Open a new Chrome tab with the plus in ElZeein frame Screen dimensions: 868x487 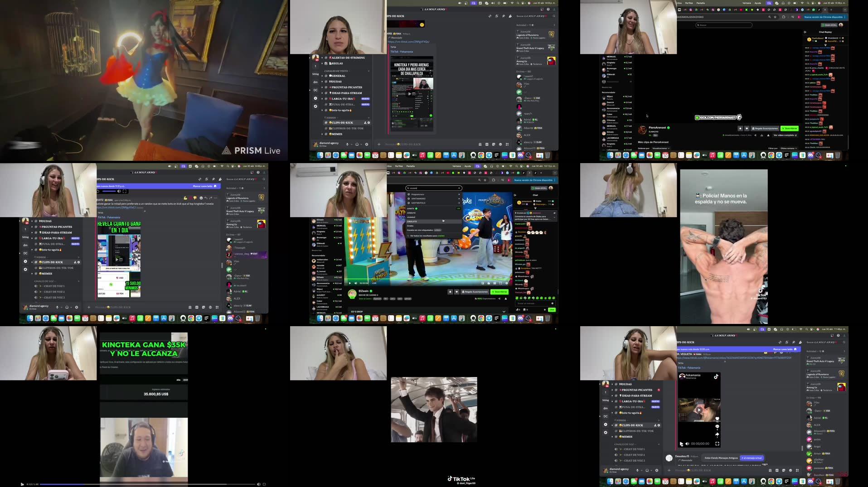coord(541,173)
